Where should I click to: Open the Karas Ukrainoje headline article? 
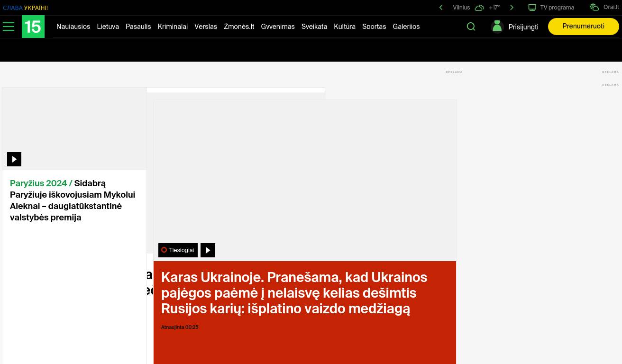pos(294,293)
